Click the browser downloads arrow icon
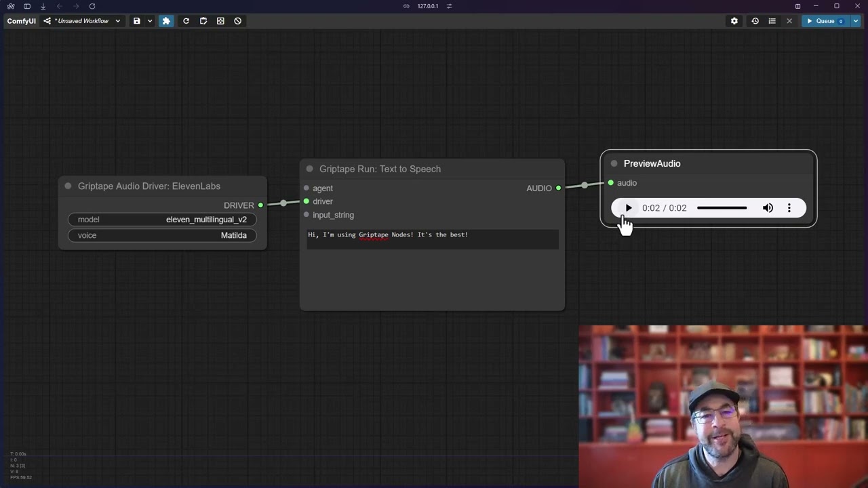 pos(43,6)
